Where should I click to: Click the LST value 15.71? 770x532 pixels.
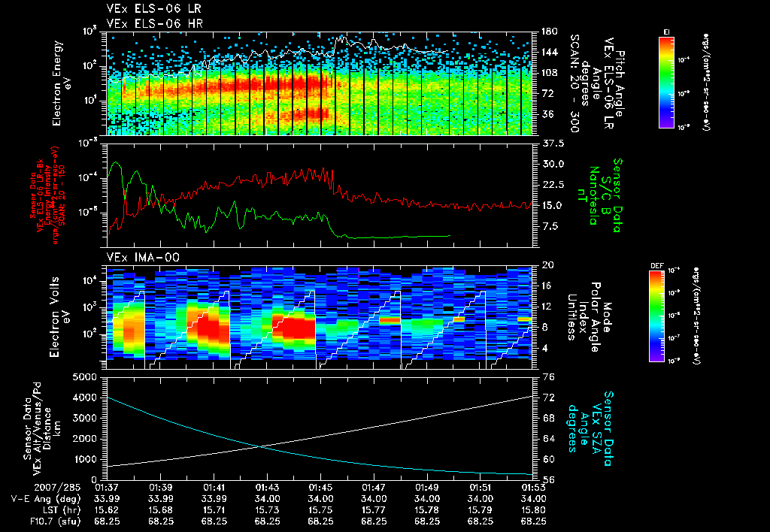214,510
